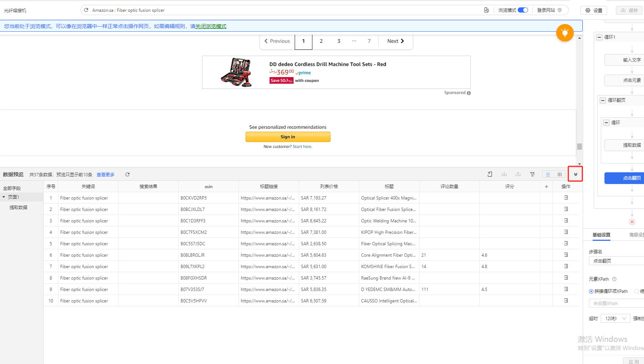Select 拼接循环项XPath radio option

pos(591,291)
